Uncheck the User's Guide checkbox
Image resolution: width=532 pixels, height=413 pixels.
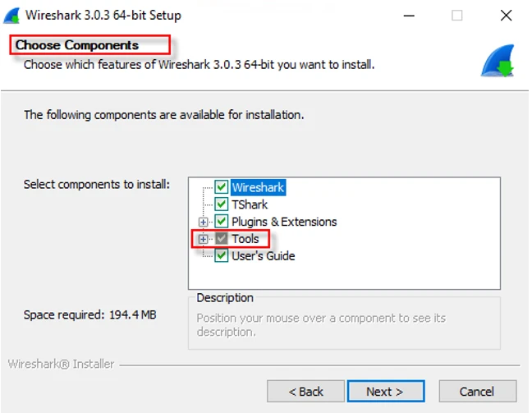(222, 256)
